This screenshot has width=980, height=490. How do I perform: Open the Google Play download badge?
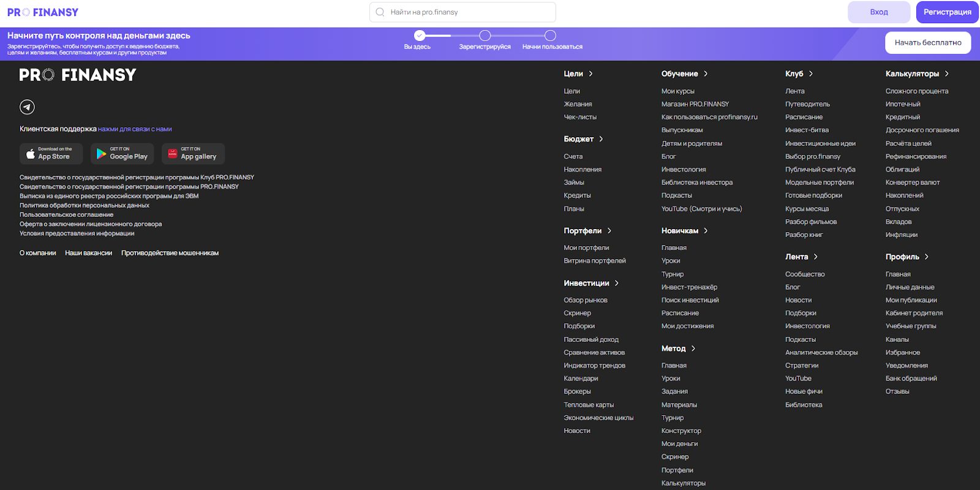(x=124, y=154)
